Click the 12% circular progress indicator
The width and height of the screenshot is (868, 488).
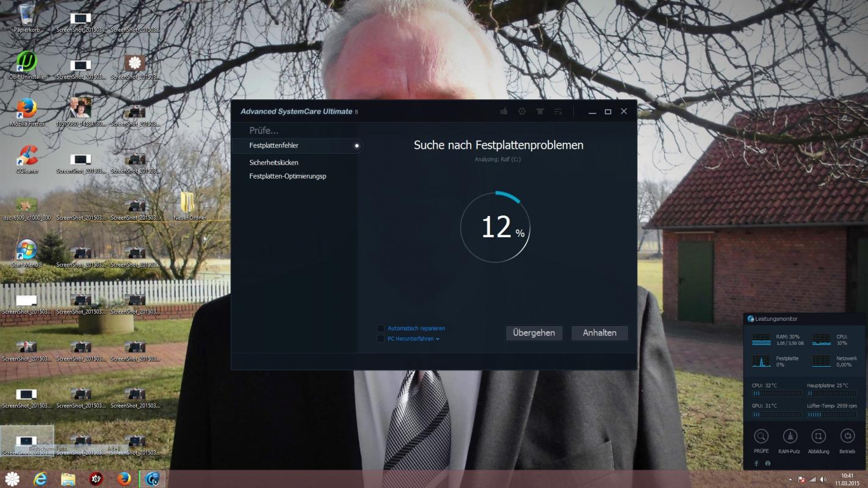(495, 227)
